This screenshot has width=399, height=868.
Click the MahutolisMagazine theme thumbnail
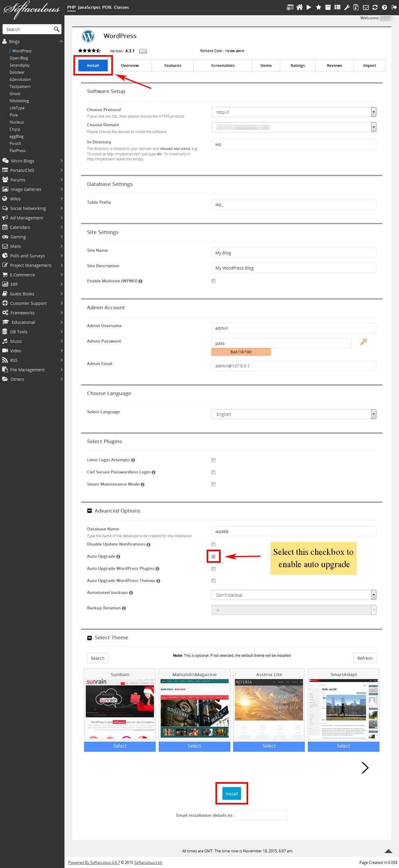point(194,709)
